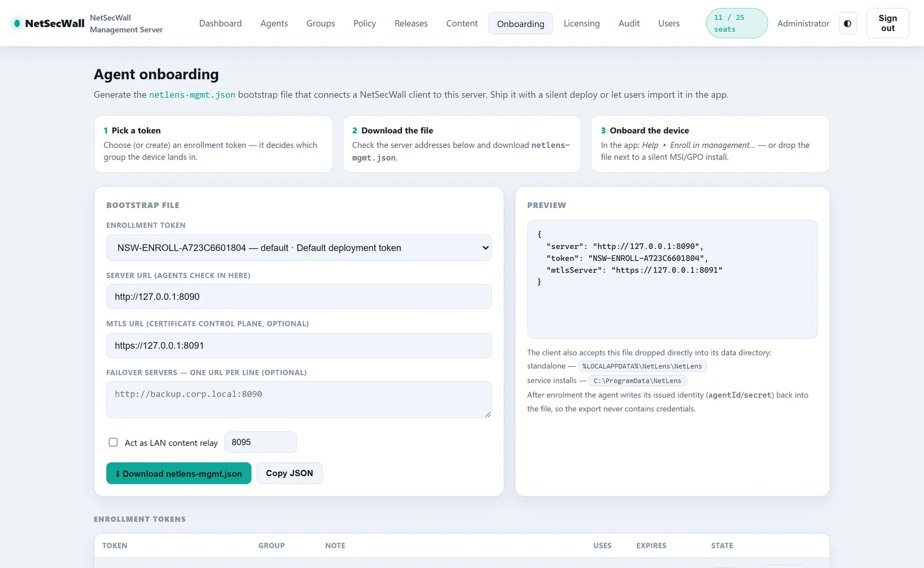Select the Onboarding tab
This screenshot has width=924, height=568.
[520, 24]
